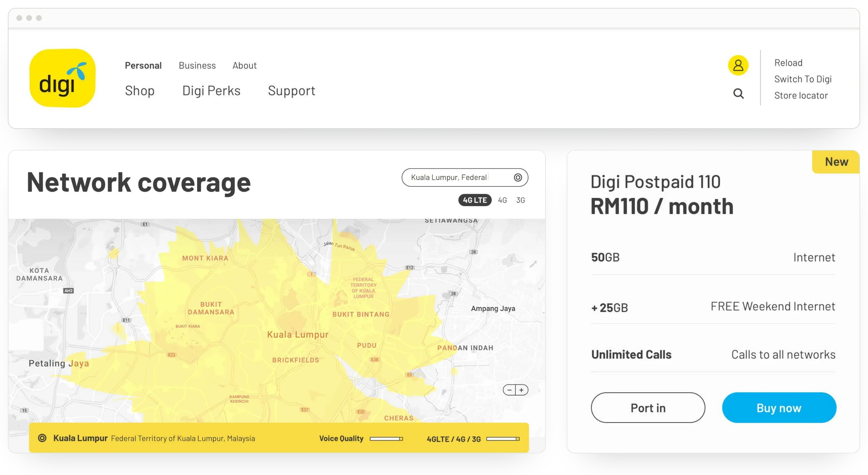The width and height of the screenshot is (868, 475).
Task: Click the Petaling Jaya label on map
Action: coord(59,363)
